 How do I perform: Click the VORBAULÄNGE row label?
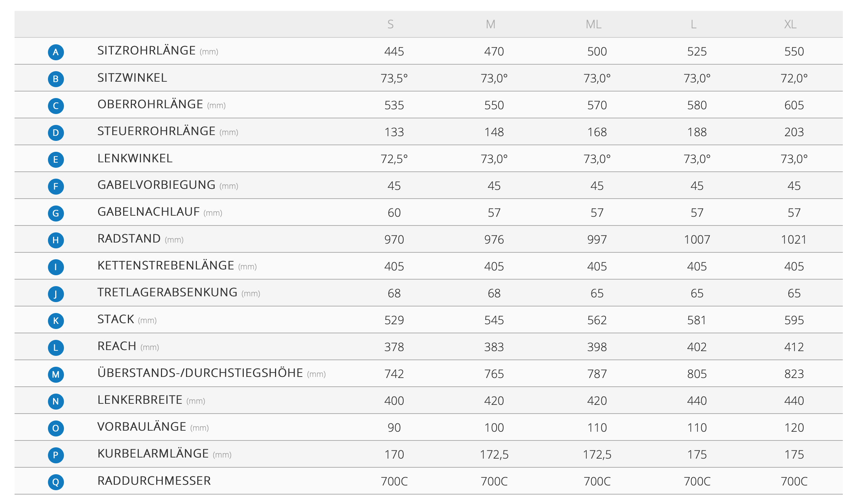(x=142, y=427)
